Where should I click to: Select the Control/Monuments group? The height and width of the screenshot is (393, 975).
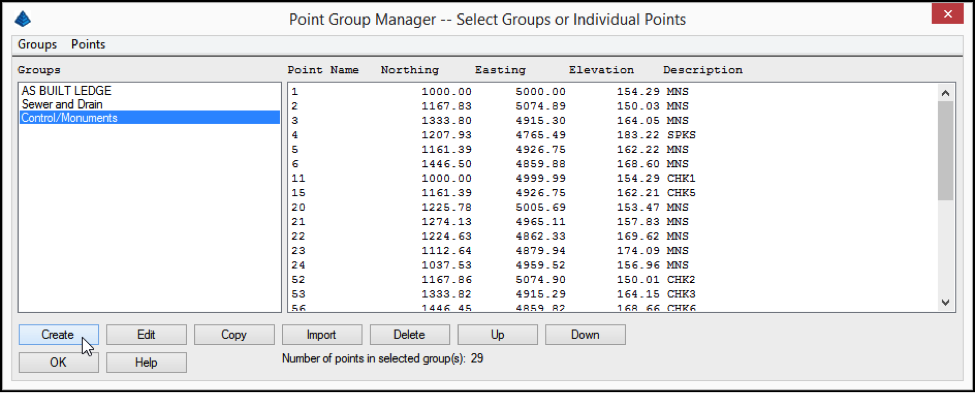pos(149,118)
